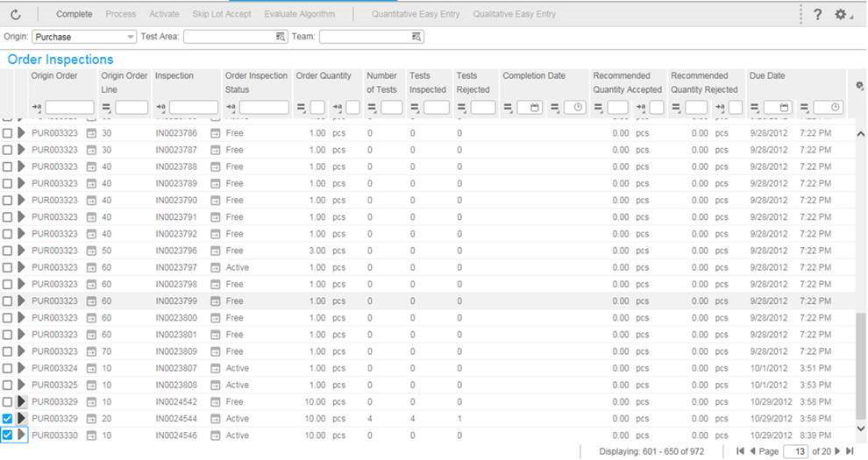Open the Team lookup icon

tap(416, 37)
